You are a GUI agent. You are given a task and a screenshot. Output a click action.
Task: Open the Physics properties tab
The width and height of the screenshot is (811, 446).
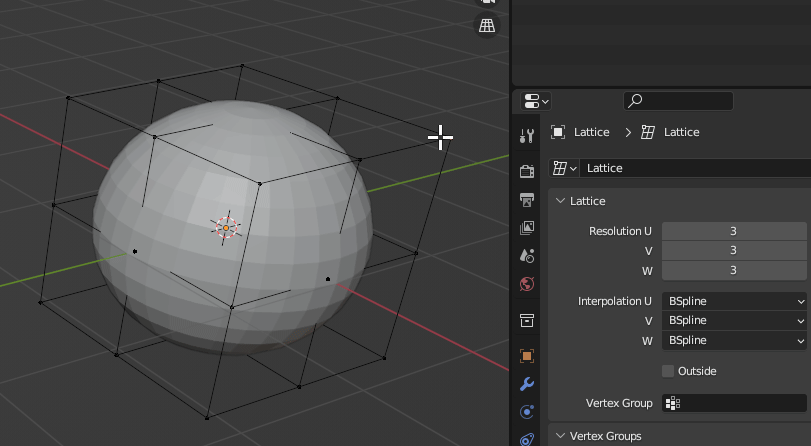pyautogui.click(x=527, y=412)
